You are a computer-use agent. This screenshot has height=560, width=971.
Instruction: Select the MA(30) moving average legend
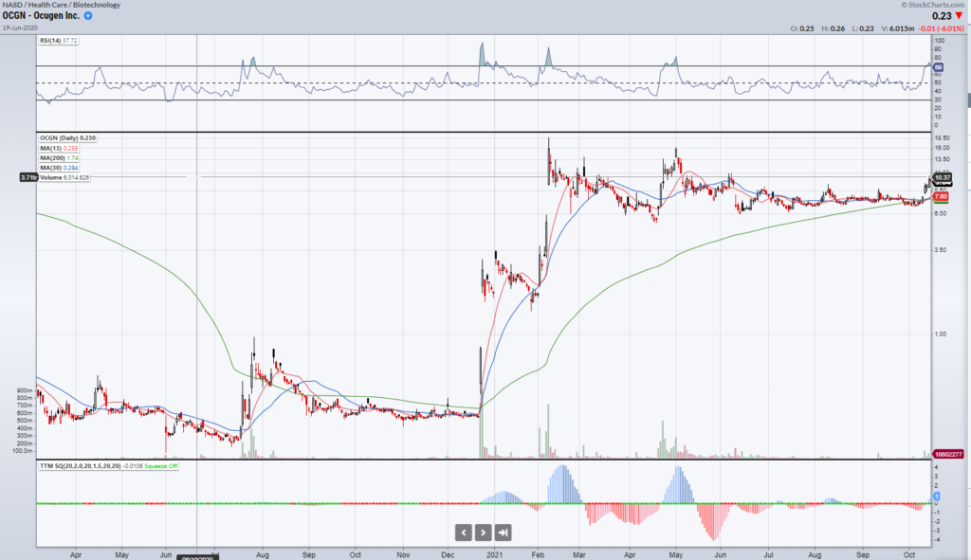click(60, 168)
